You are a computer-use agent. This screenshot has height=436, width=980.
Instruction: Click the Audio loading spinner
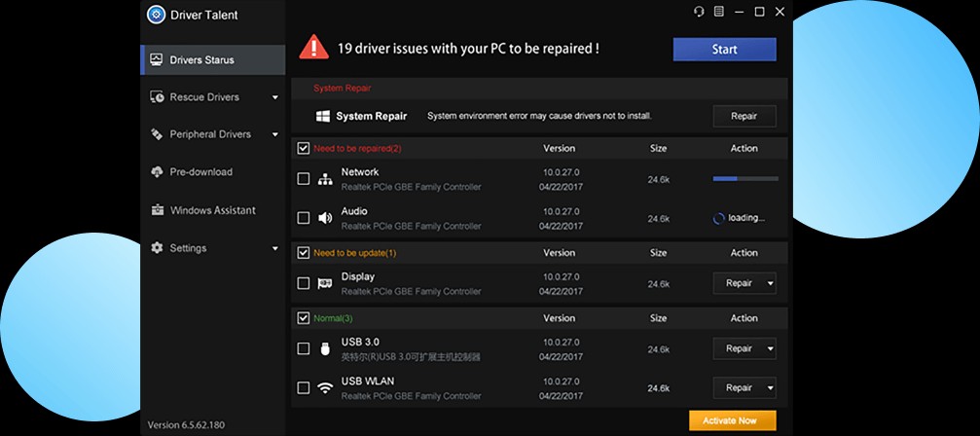pos(718,219)
